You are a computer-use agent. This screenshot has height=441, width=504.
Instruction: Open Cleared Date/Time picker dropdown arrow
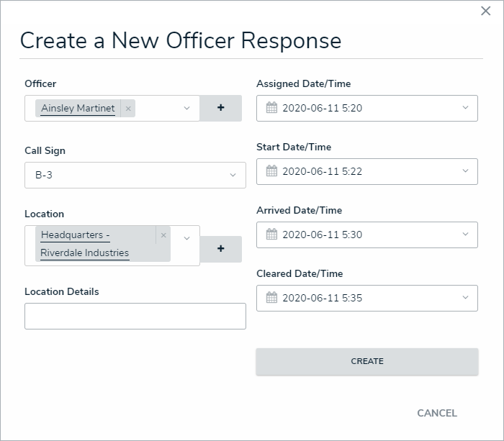(465, 298)
